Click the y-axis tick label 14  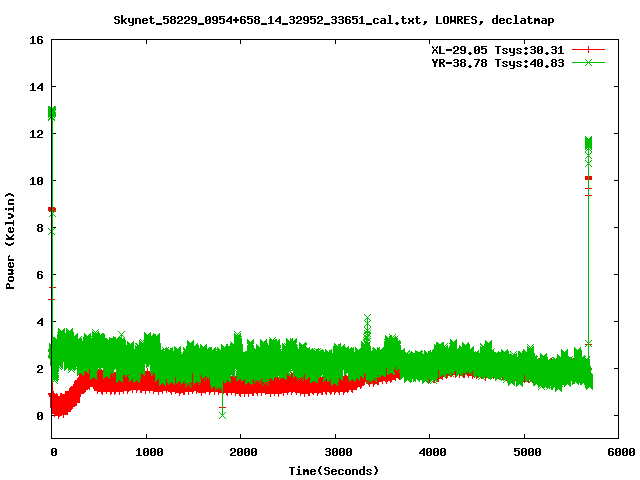click(36, 87)
